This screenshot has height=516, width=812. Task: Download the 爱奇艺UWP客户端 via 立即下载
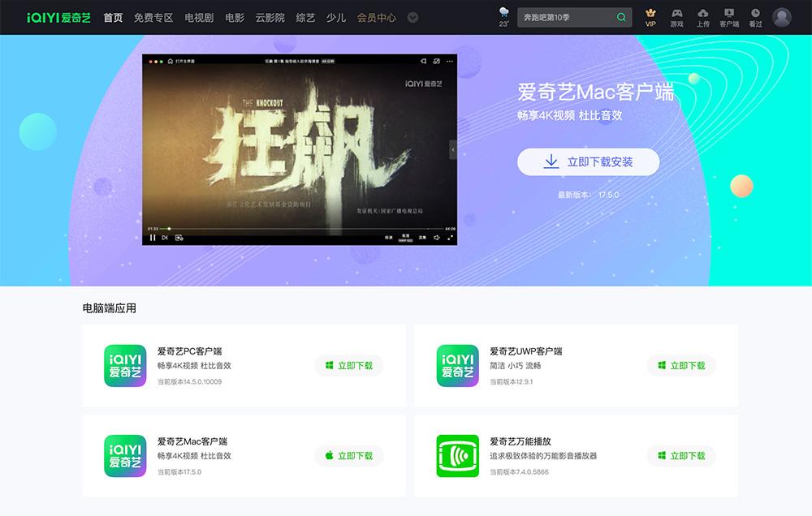(681, 365)
